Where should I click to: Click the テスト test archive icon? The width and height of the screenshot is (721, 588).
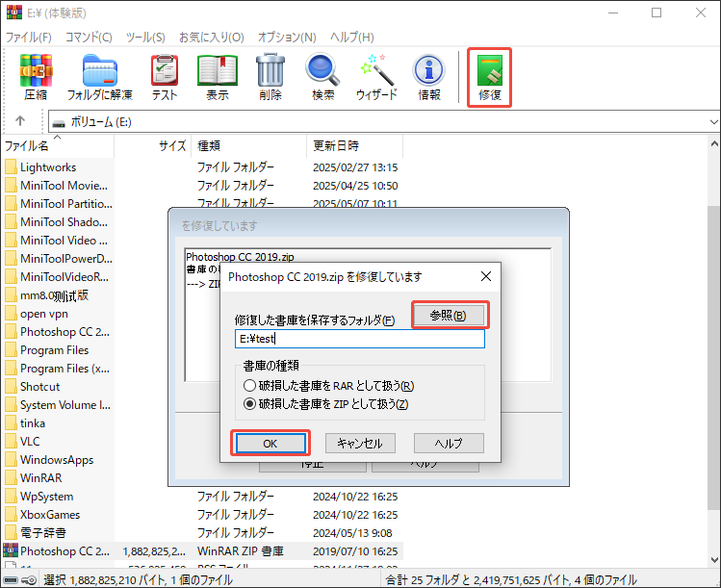click(165, 70)
